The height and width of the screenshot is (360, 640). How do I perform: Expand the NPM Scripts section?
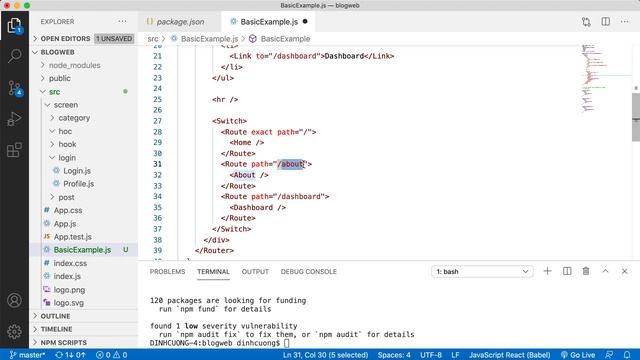(83, 342)
